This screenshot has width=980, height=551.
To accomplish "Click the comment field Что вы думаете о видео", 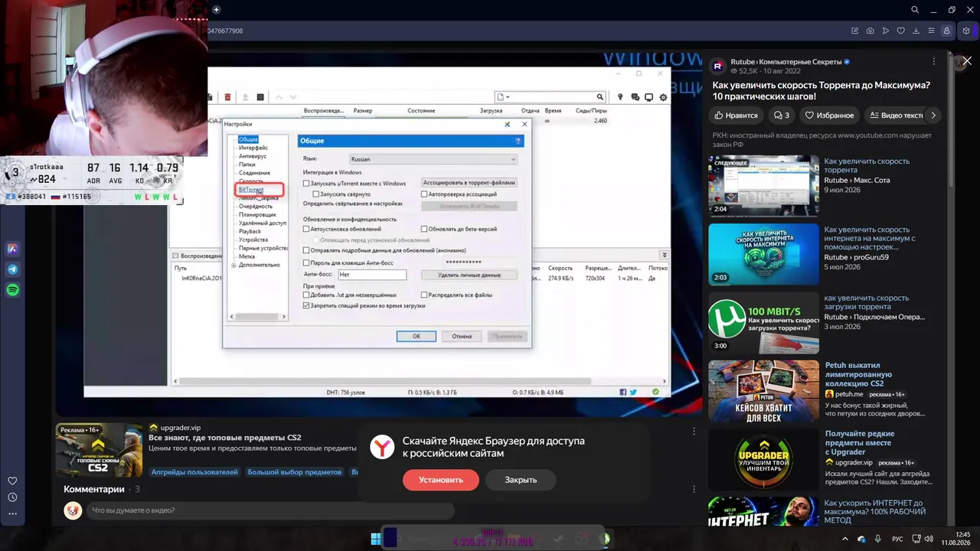I will tap(270, 510).
